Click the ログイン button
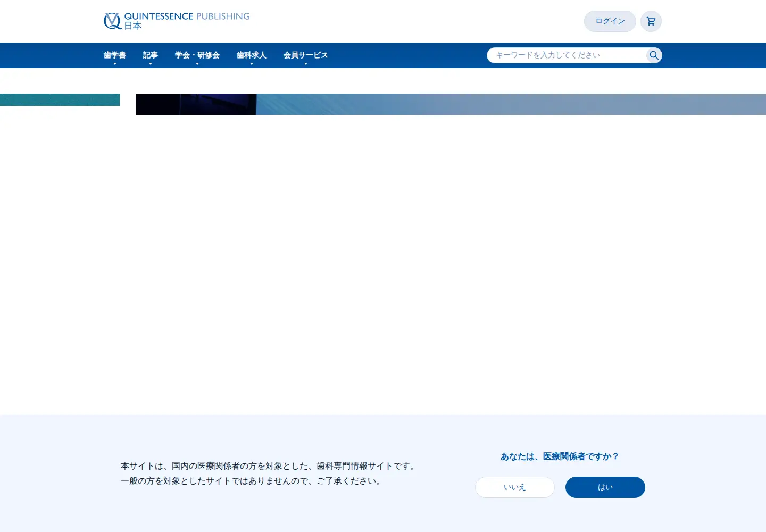 click(x=610, y=21)
